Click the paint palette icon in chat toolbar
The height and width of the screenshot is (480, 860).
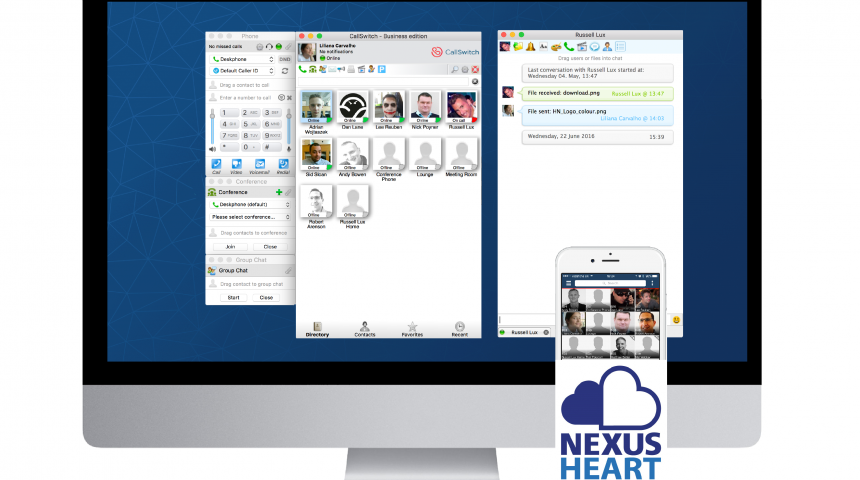click(556, 47)
